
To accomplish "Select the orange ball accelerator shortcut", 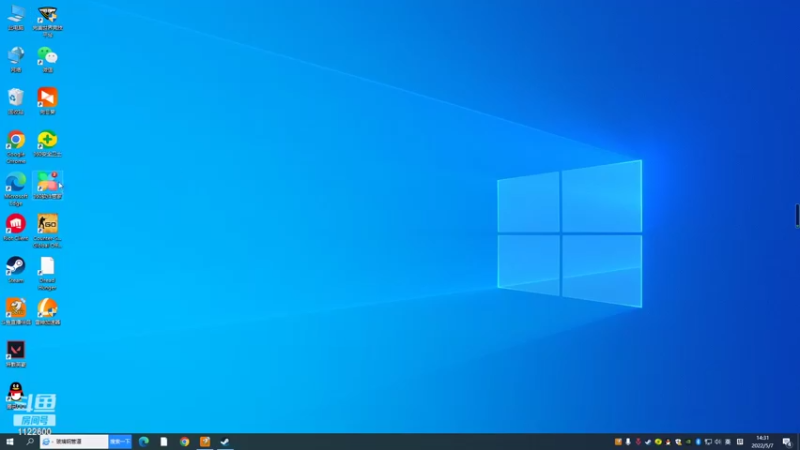I will point(47,312).
